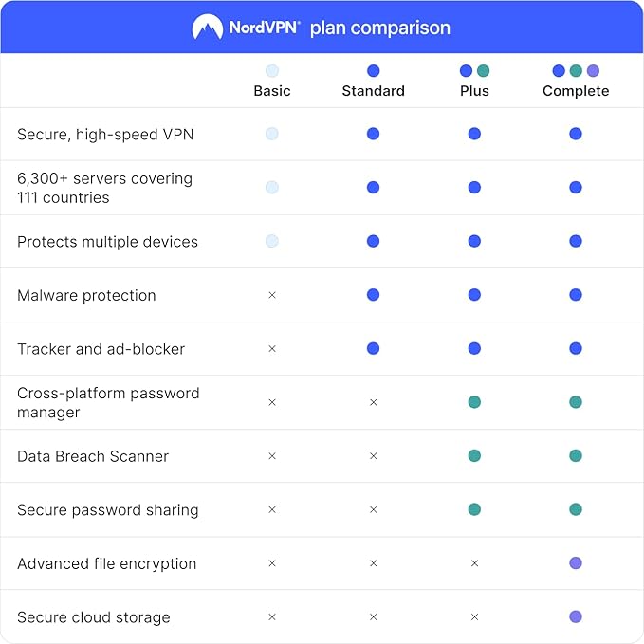Click Complete's purple dot for Secure cloud storage
The width and height of the screenshot is (644, 644).
576,616
